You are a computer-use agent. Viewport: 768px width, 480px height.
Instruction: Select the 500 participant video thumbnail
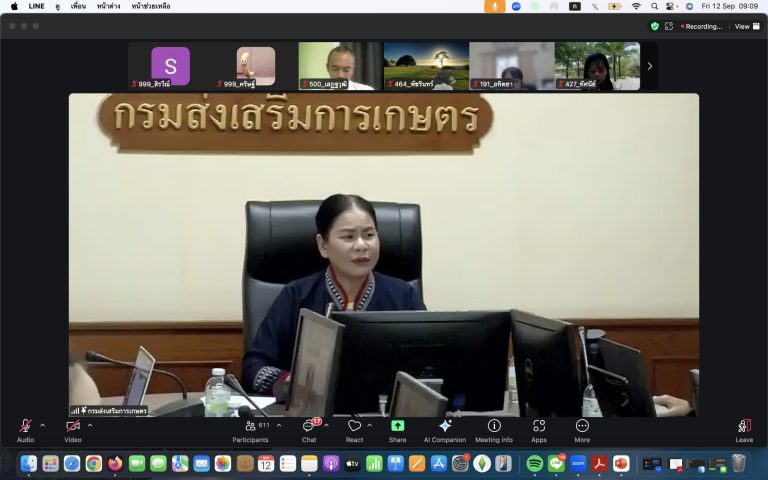[x=340, y=66]
